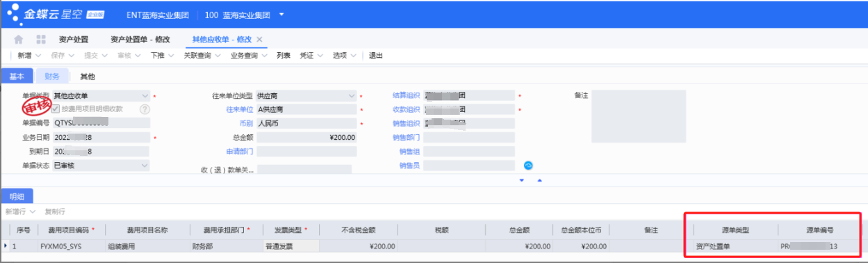Click the 源单类型 column header

[735, 230]
